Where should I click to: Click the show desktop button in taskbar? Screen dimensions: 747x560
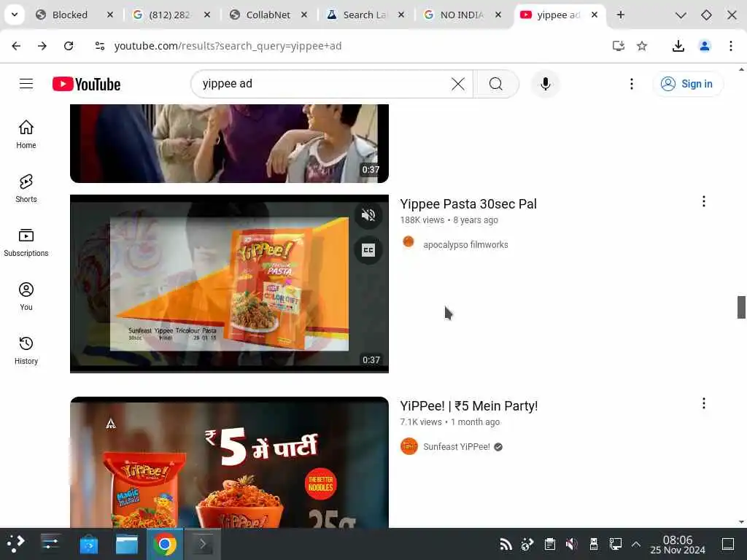tap(728, 544)
